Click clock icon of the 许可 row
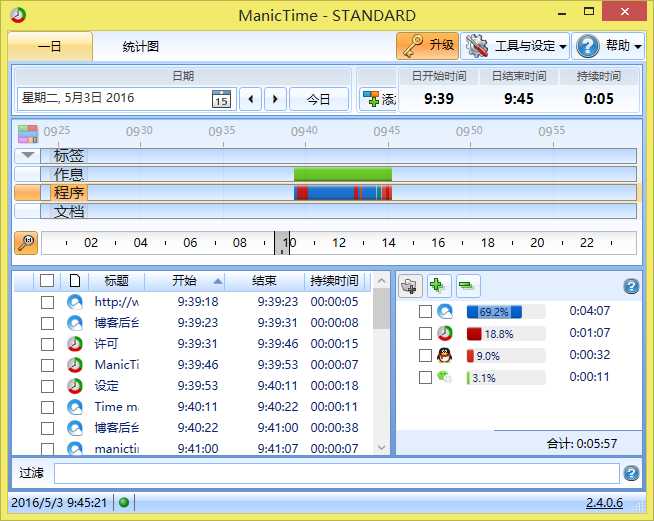Image resolution: width=654 pixels, height=521 pixels. [x=75, y=344]
